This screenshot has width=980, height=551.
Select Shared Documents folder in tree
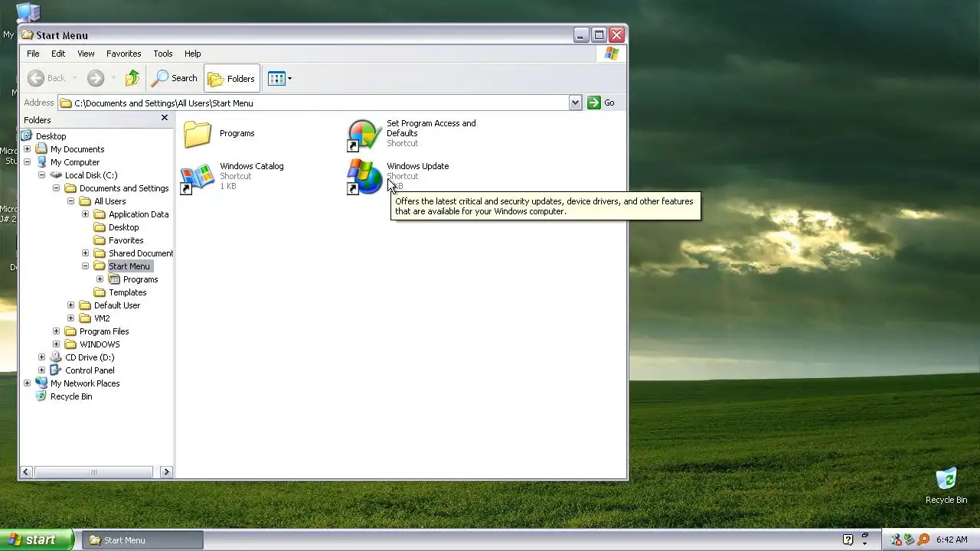[141, 253]
